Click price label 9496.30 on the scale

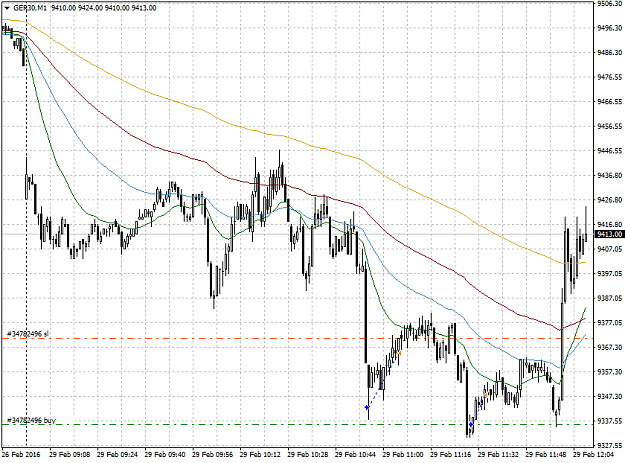point(609,28)
